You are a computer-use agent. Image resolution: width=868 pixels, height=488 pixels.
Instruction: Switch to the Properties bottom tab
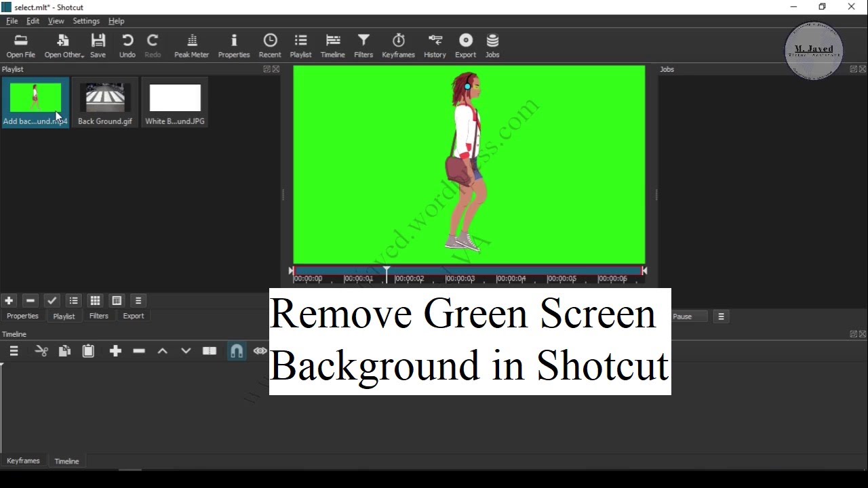click(22, 316)
